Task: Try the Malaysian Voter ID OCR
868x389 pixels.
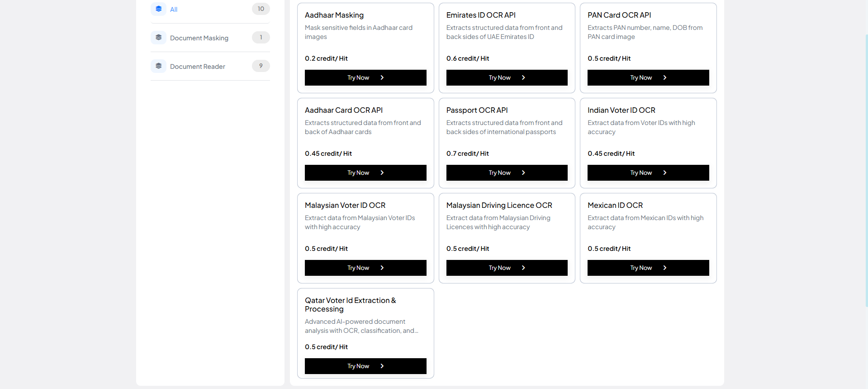Action: pyautogui.click(x=365, y=268)
